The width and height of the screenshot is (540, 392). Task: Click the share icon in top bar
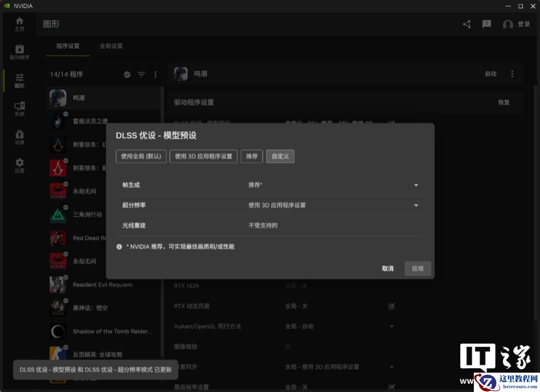point(467,24)
